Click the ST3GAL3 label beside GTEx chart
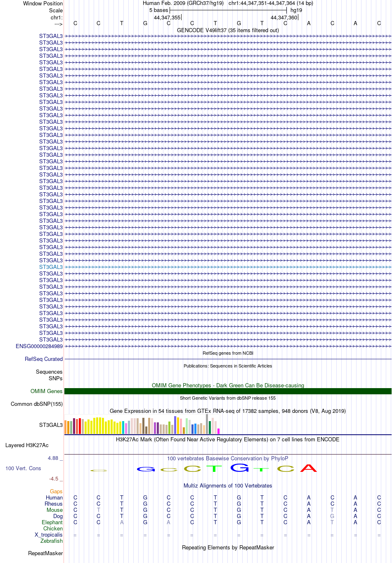392x563 pixels. (51, 425)
